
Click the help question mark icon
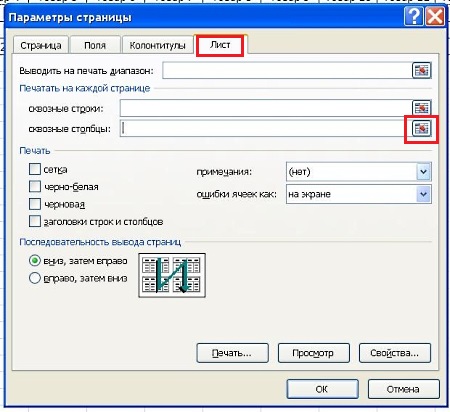pos(413,16)
